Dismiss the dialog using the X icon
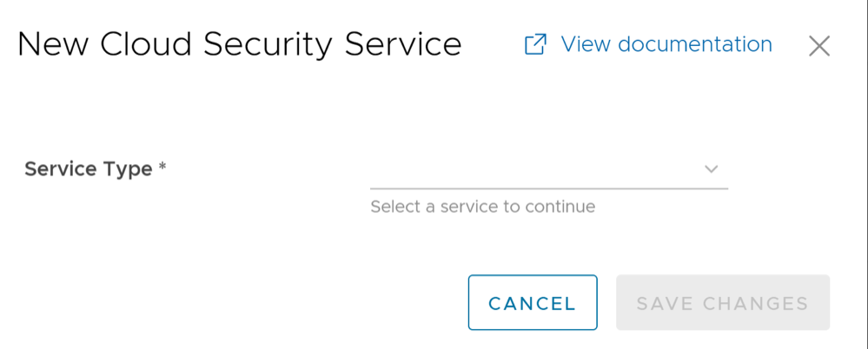 coord(818,46)
